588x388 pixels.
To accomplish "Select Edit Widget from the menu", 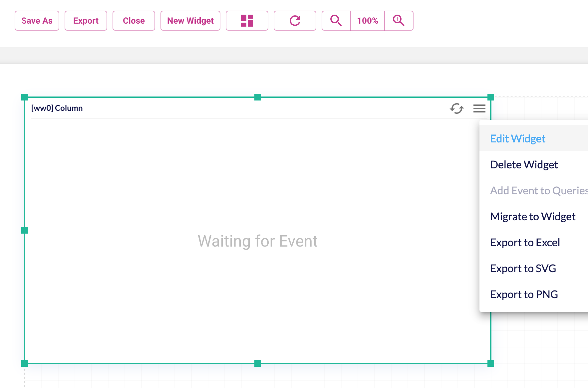I will tap(517, 138).
